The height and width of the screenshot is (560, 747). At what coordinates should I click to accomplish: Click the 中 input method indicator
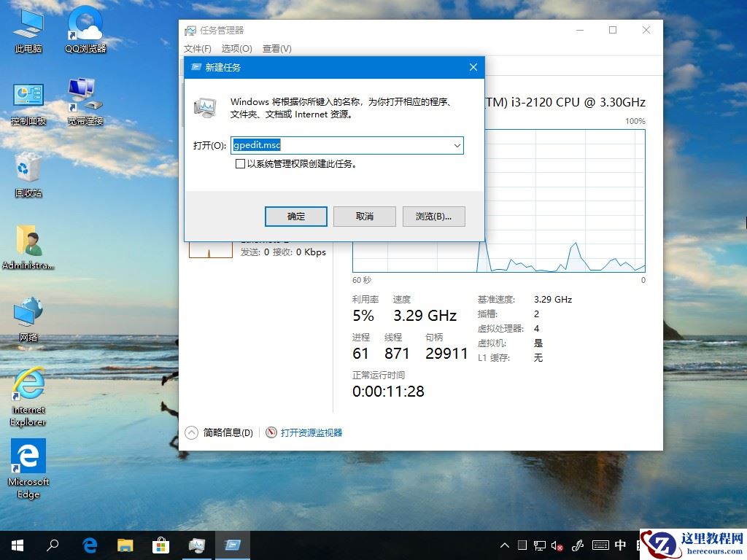(619, 545)
